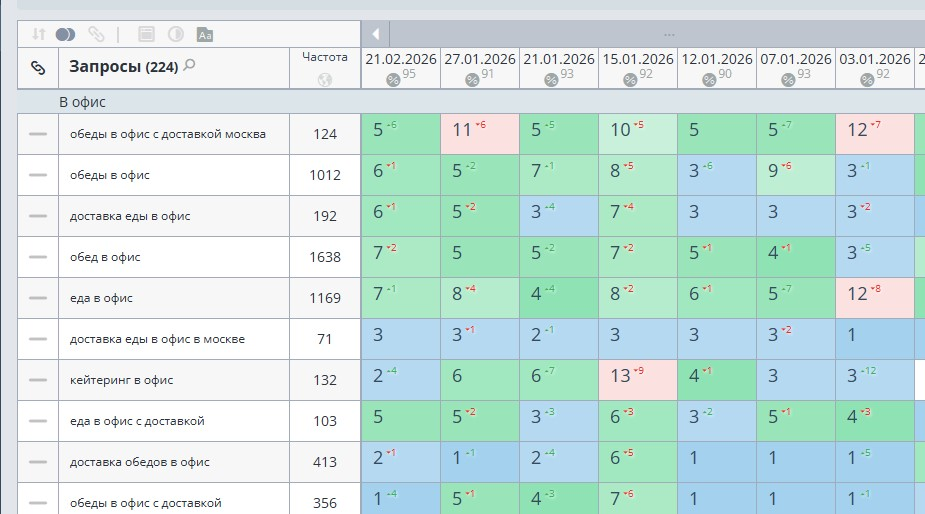
Task: Click the sort arrows toolbar icon
Action: [39, 34]
